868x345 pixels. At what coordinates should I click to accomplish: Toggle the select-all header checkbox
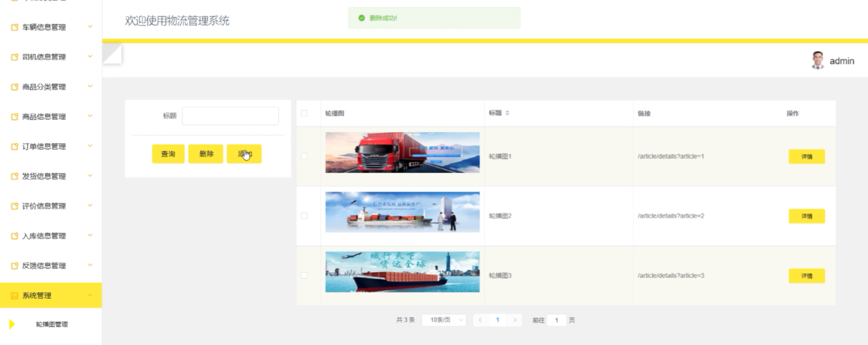pos(304,113)
